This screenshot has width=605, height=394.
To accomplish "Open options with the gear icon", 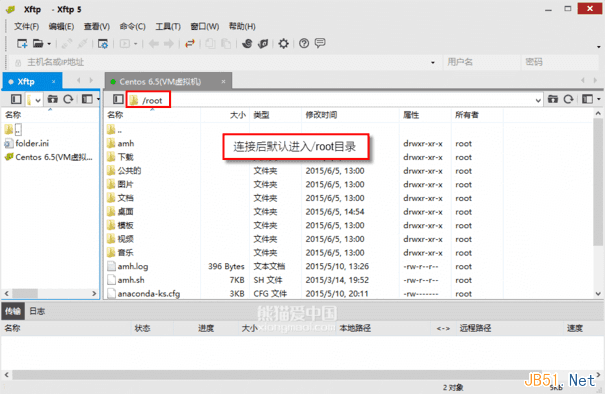I will [284, 44].
